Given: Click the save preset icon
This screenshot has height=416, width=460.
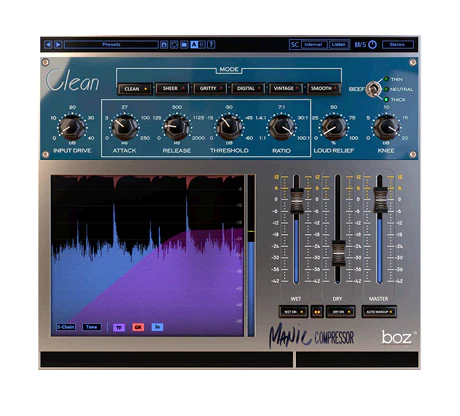Looking at the screenshot, I should (x=164, y=44).
